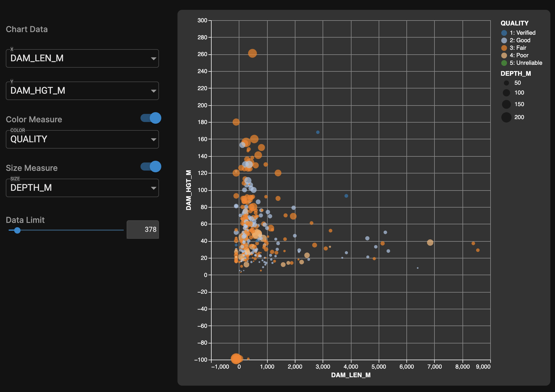The image size is (555, 392).
Task: Click the 50 size circle in DEPTH_M legend
Action: (506, 83)
